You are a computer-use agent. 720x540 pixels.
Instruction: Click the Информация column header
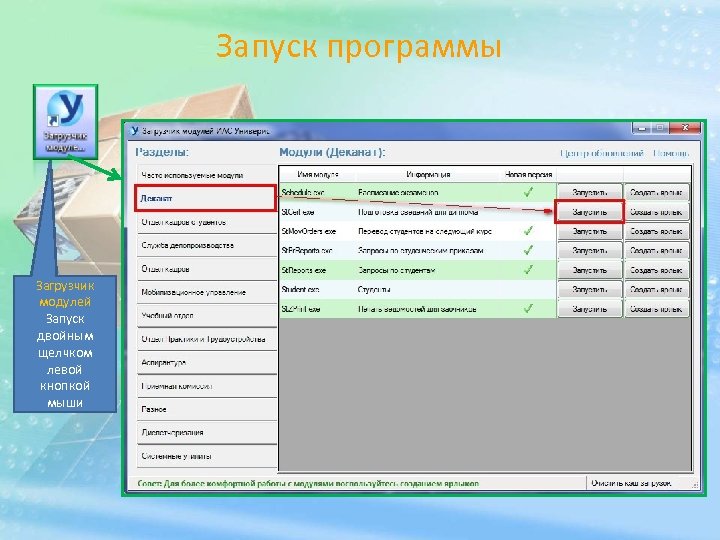pos(428,174)
